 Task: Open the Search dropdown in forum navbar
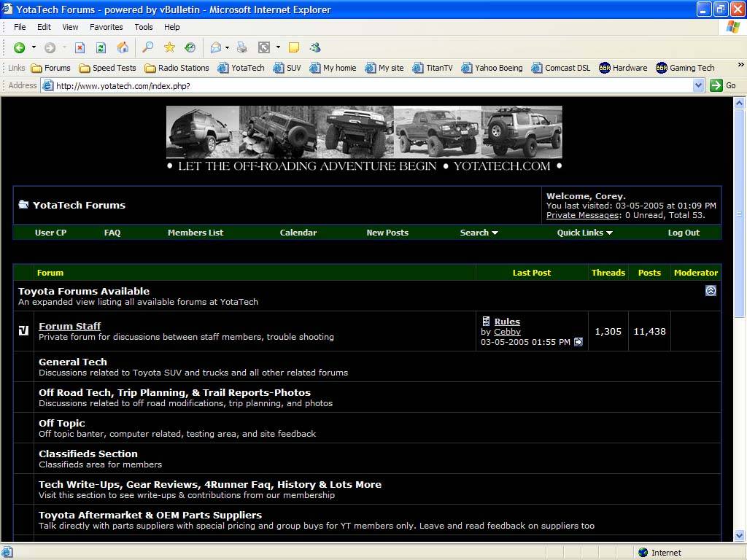[x=479, y=233]
